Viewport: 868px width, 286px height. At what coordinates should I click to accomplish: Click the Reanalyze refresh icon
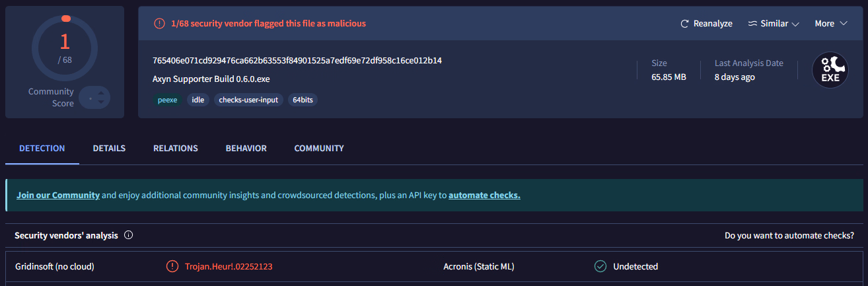pyautogui.click(x=685, y=24)
